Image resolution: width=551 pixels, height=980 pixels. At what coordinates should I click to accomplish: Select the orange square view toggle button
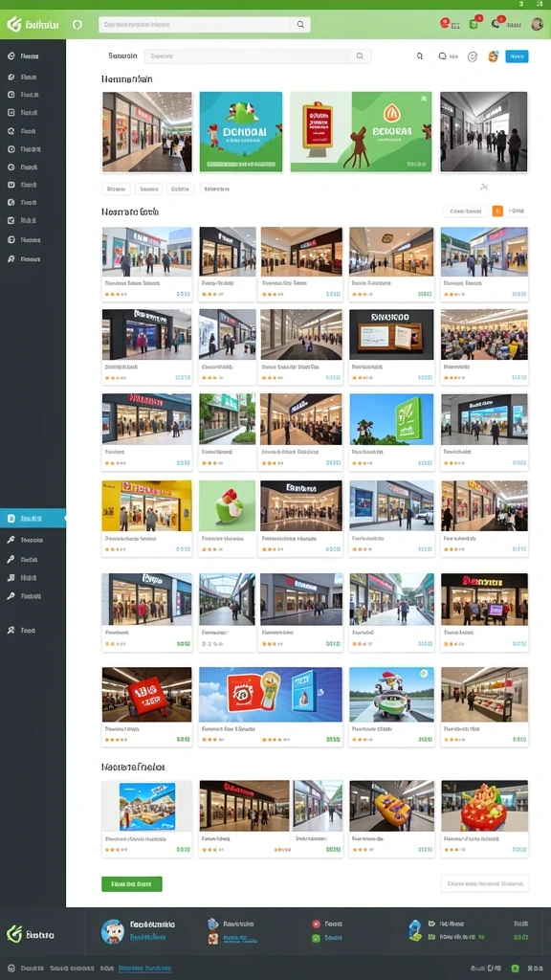click(x=497, y=212)
